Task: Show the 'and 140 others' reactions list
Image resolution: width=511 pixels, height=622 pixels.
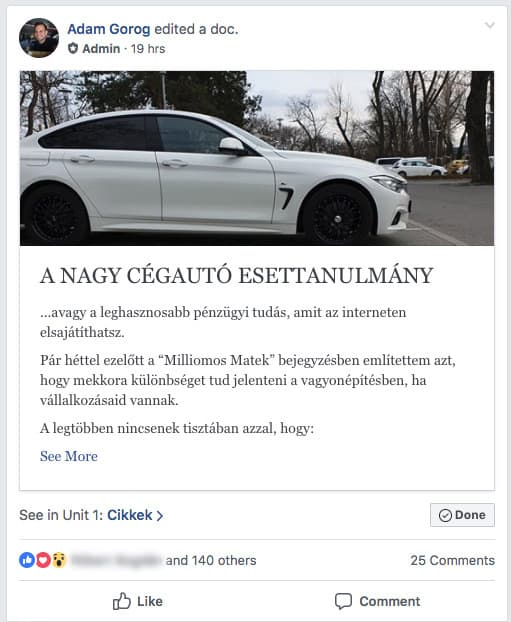Action: pyautogui.click(x=211, y=560)
